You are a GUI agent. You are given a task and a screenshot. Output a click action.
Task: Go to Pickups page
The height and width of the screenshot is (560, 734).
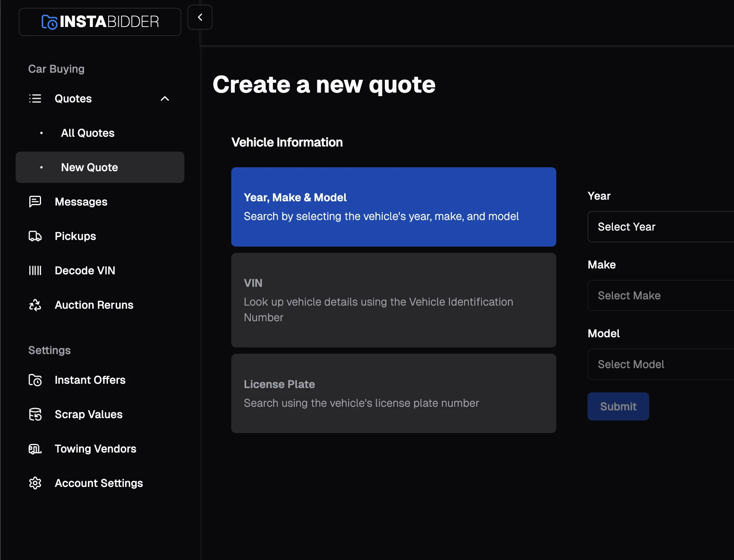(x=100, y=236)
